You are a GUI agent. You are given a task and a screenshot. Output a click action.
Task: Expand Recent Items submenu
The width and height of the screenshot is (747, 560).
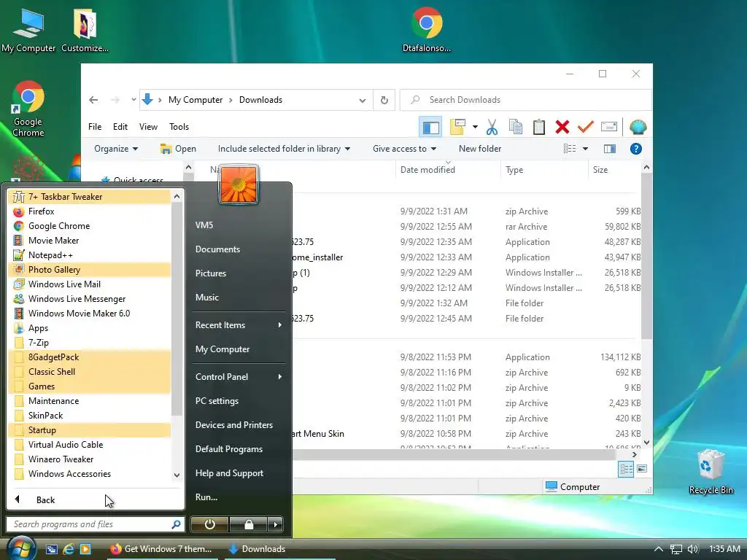click(x=239, y=325)
